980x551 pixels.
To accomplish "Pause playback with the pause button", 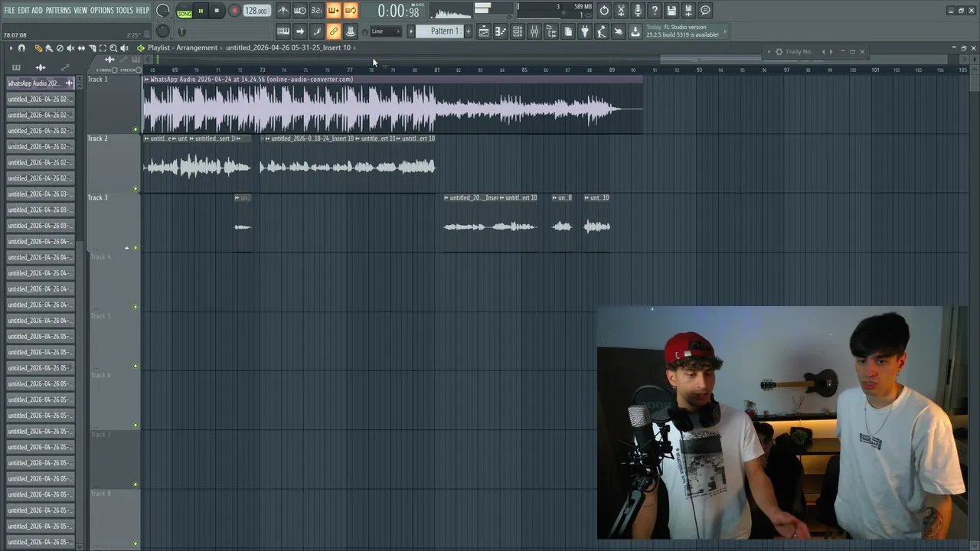I will point(201,11).
